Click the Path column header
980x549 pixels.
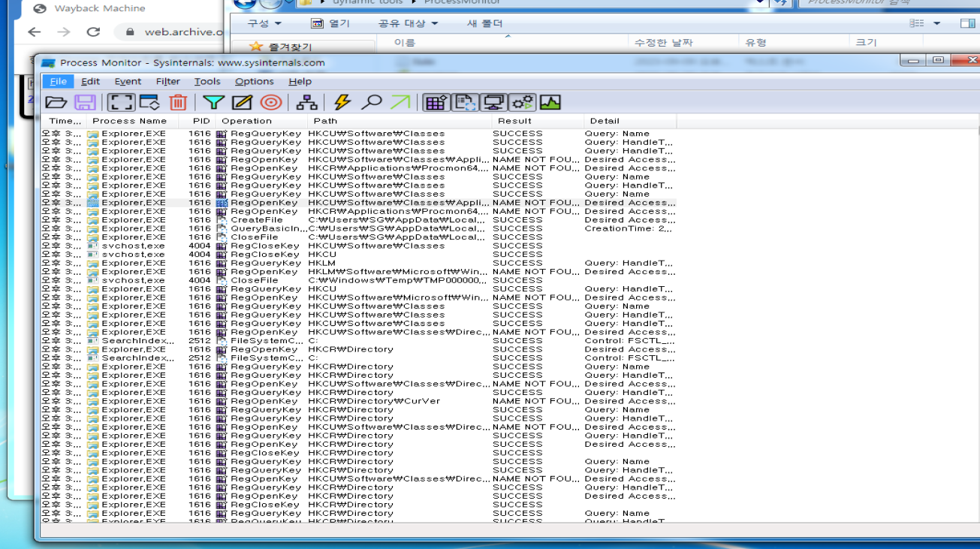pyautogui.click(x=400, y=121)
